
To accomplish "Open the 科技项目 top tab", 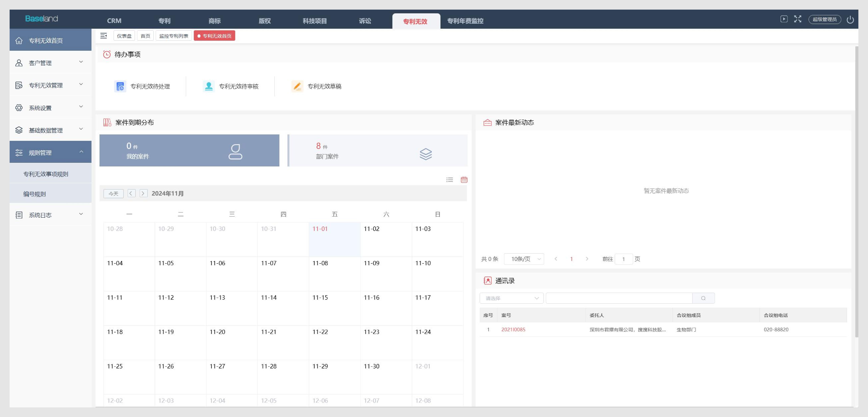I will [x=315, y=21].
